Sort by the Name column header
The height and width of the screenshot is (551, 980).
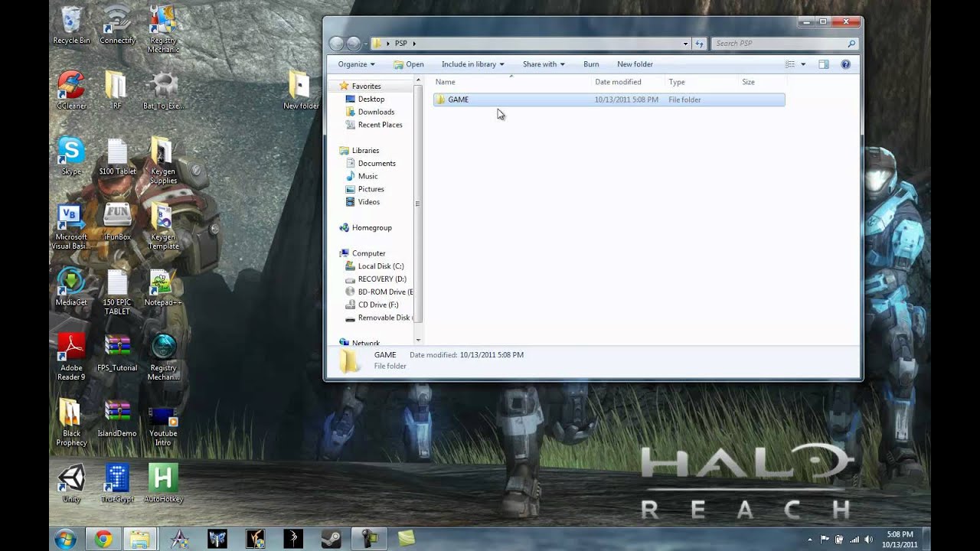[511, 82]
